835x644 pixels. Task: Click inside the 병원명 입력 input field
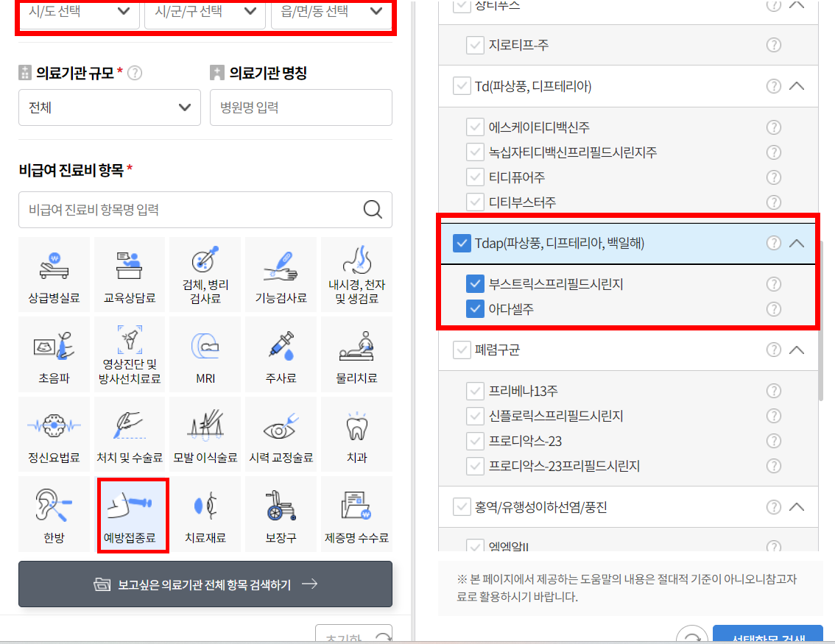300,107
